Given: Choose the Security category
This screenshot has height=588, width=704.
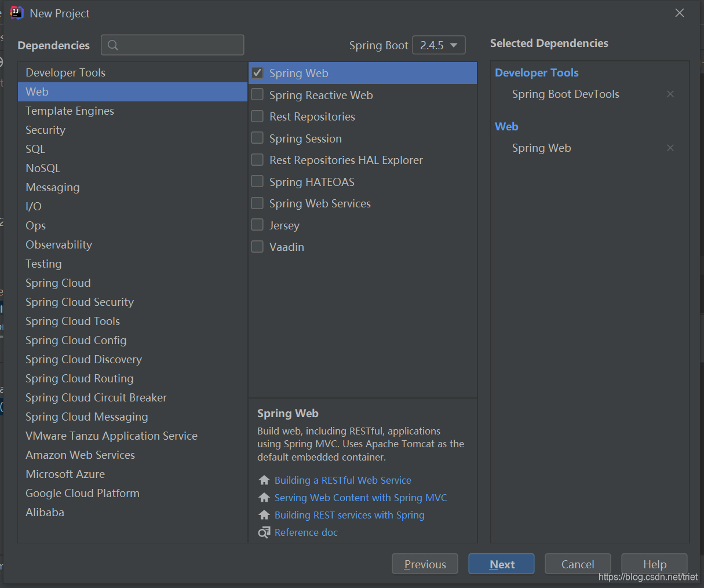Looking at the screenshot, I should point(133,130).
